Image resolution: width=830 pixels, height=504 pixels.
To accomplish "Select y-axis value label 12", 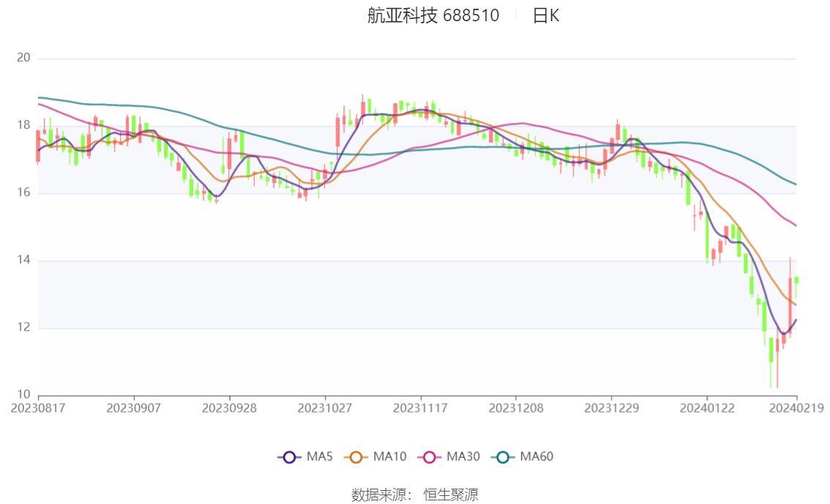I will (x=24, y=327).
